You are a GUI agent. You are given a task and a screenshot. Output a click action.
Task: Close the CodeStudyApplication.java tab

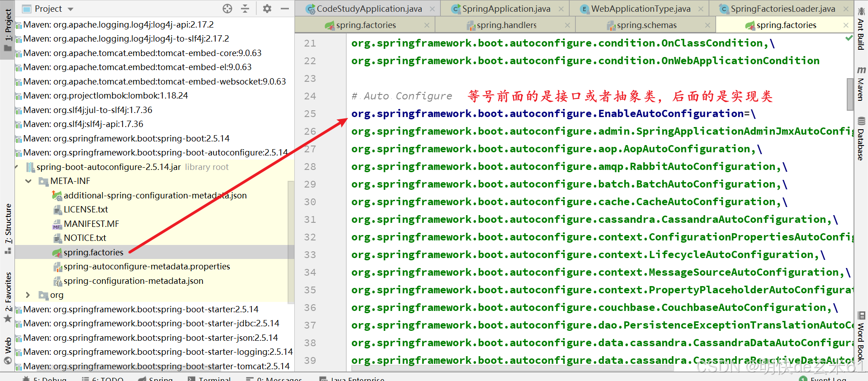432,9
